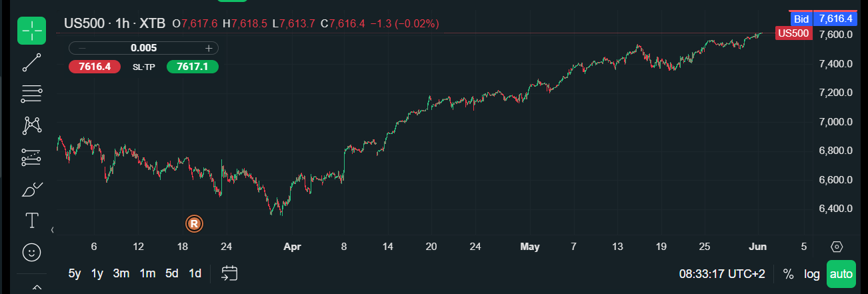Set chart range to 1d

coord(195,273)
